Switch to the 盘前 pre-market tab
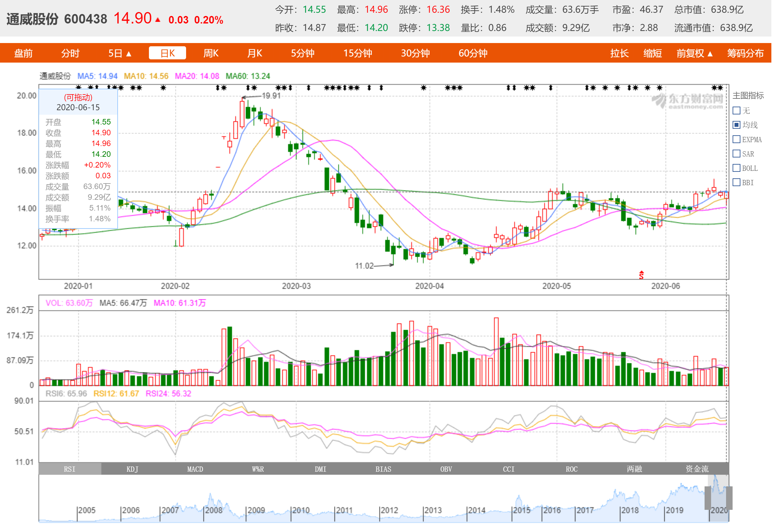 (x=23, y=53)
